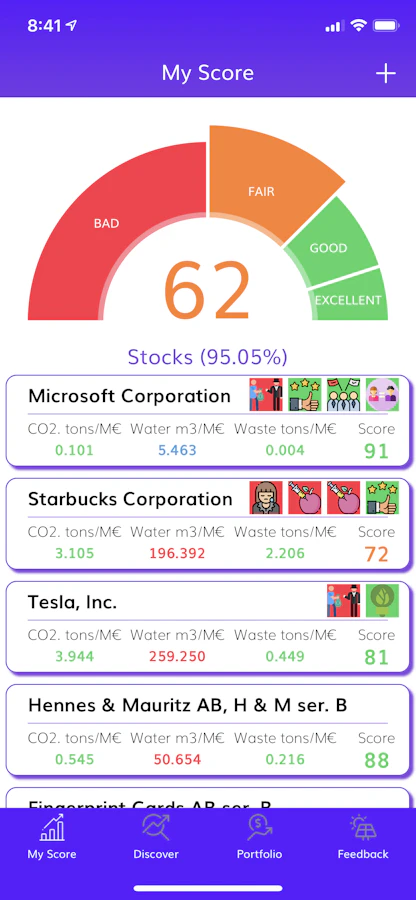Open the Microsoft Corporation stock card
Screen dimensions: 416x900
(x=209, y=421)
